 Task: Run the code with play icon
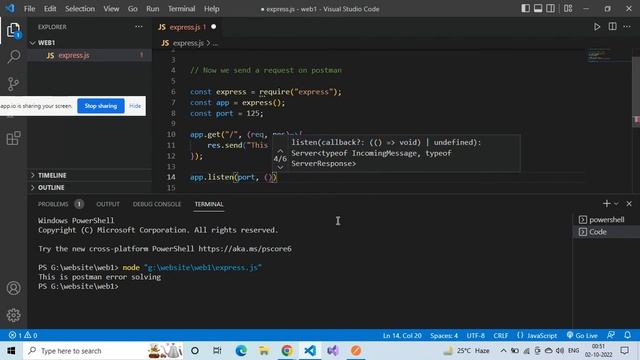click(x=597, y=27)
